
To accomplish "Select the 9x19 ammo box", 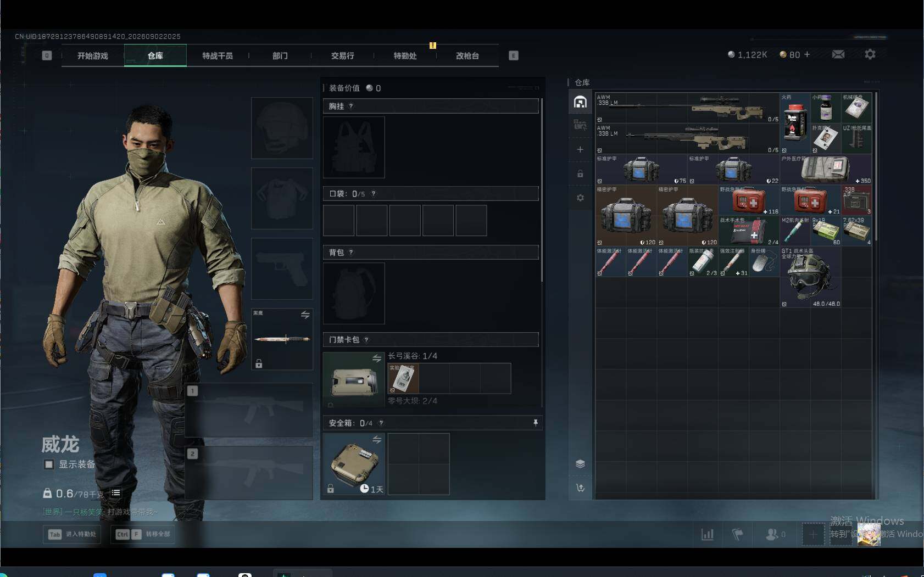I will [826, 231].
